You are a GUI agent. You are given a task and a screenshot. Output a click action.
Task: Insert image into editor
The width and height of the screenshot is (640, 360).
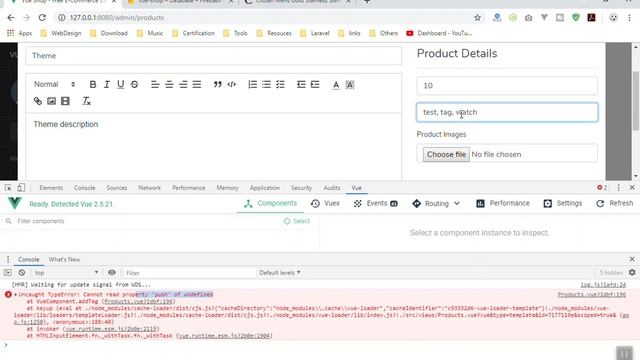[x=51, y=101]
